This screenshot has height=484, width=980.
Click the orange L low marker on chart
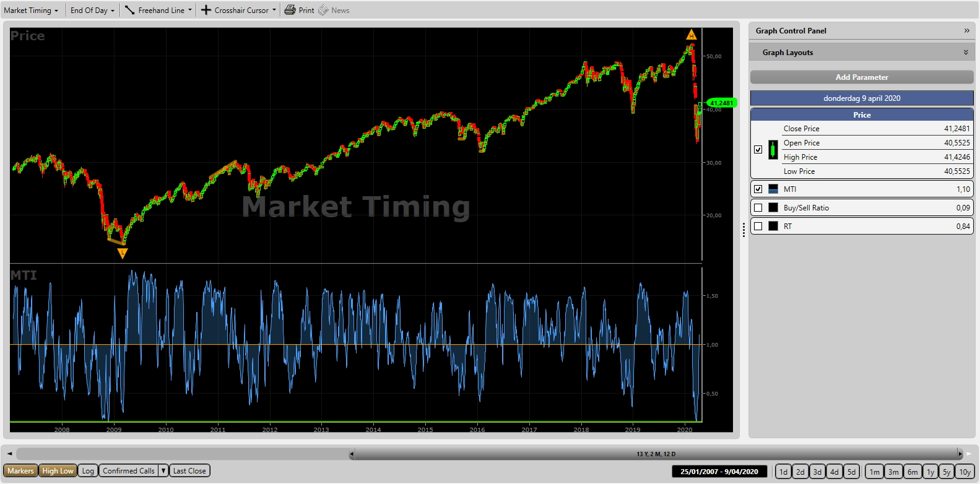tap(123, 253)
